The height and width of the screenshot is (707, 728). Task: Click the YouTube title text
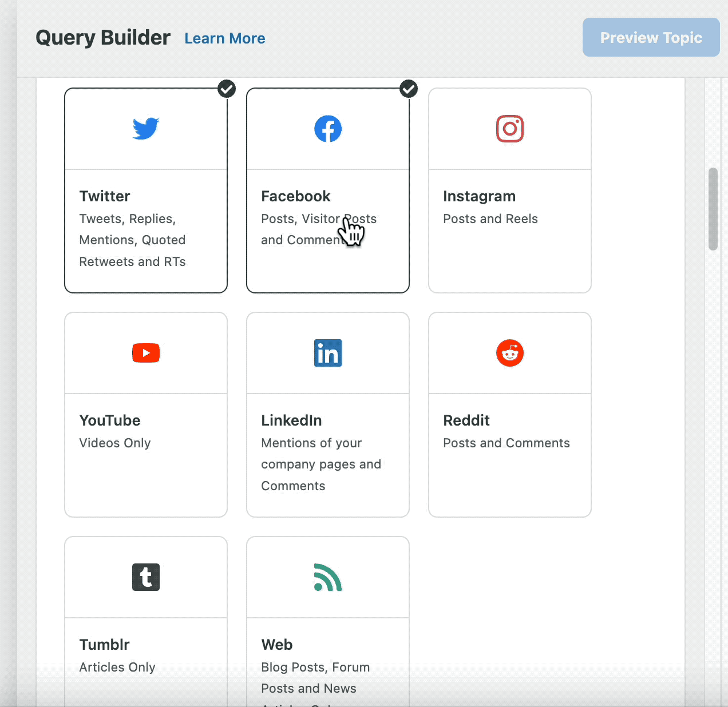point(110,420)
